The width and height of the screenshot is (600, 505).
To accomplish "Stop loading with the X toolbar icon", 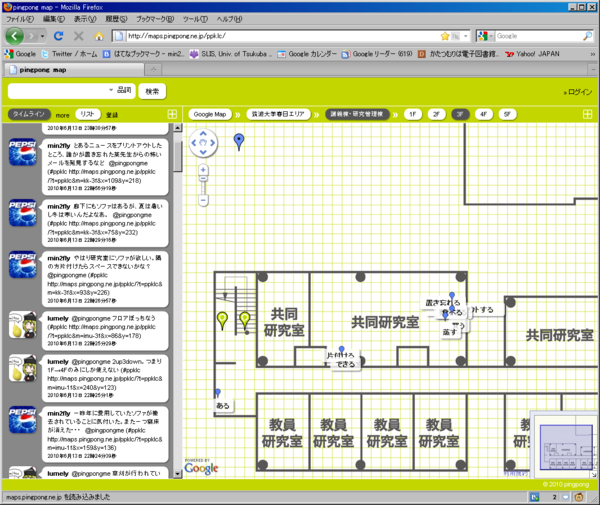I will click(78, 36).
